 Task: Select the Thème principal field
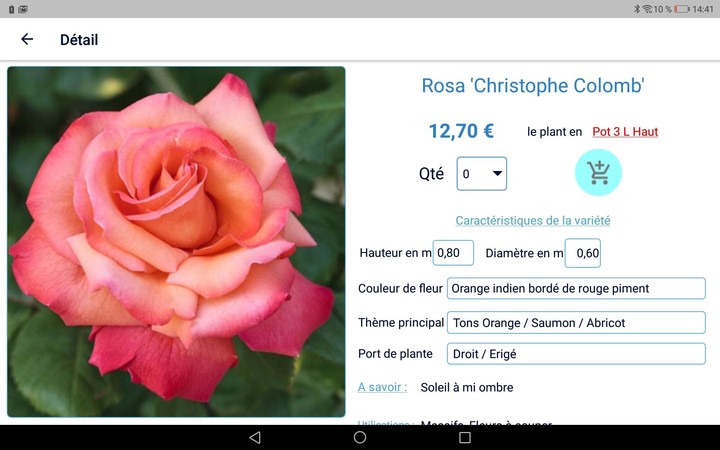coord(576,323)
